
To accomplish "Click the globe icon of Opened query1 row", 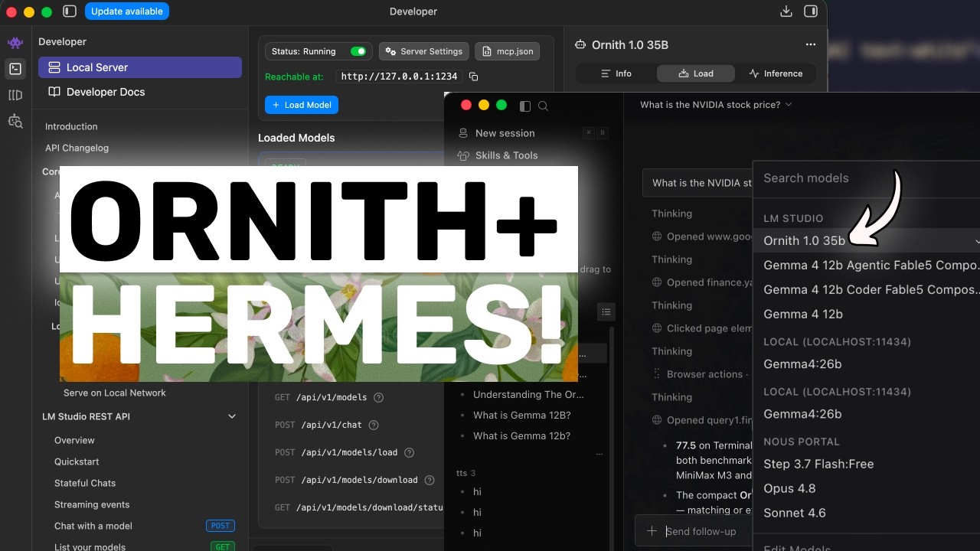I will (657, 420).
